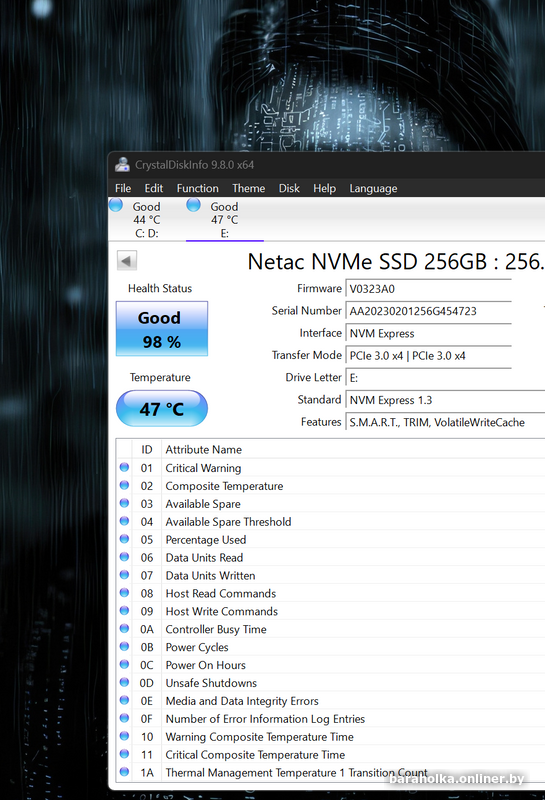
Task: Select Number of Error Information Log Entries
Action: tap(265, 719)
